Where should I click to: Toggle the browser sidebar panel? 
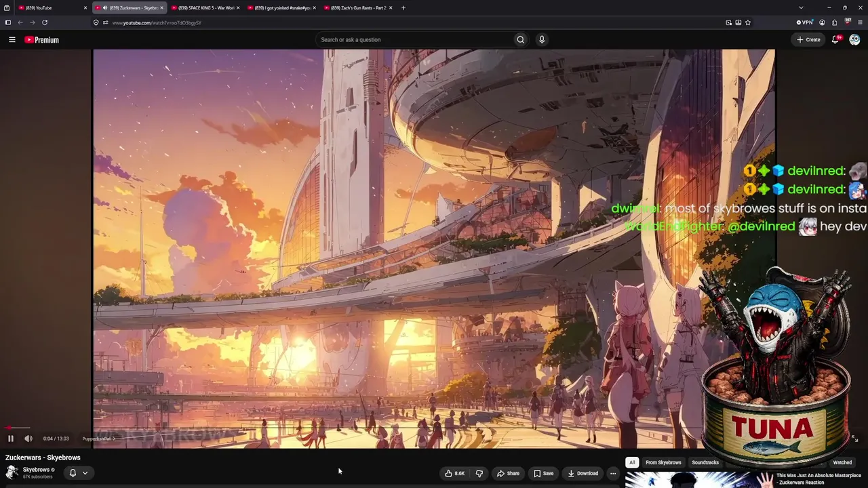click(7, 22)
